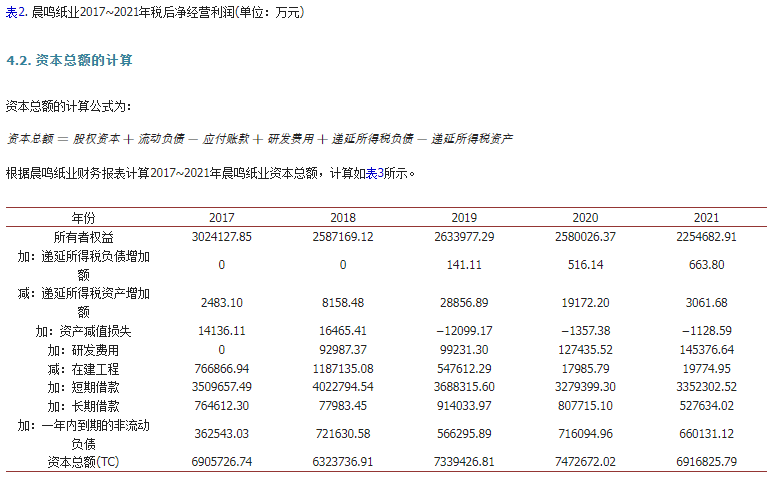Select the 减:递延所得税资产增加额 row label

(x=84, y=303)
